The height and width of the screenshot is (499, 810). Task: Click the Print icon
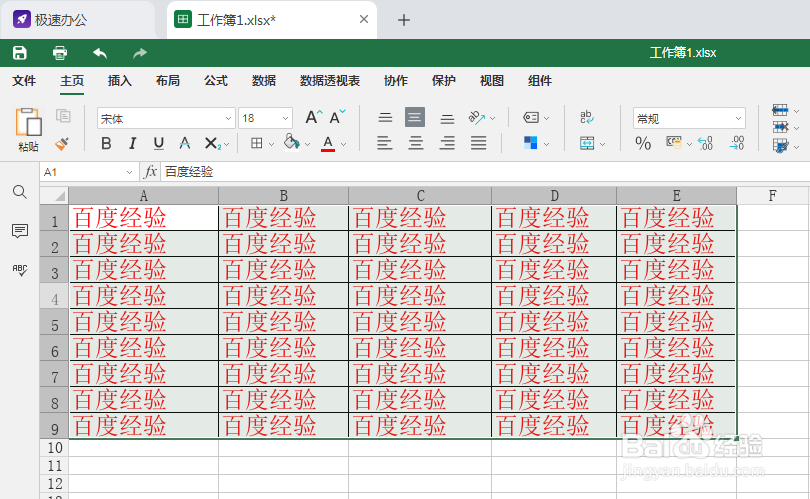(x=60, y=53)
